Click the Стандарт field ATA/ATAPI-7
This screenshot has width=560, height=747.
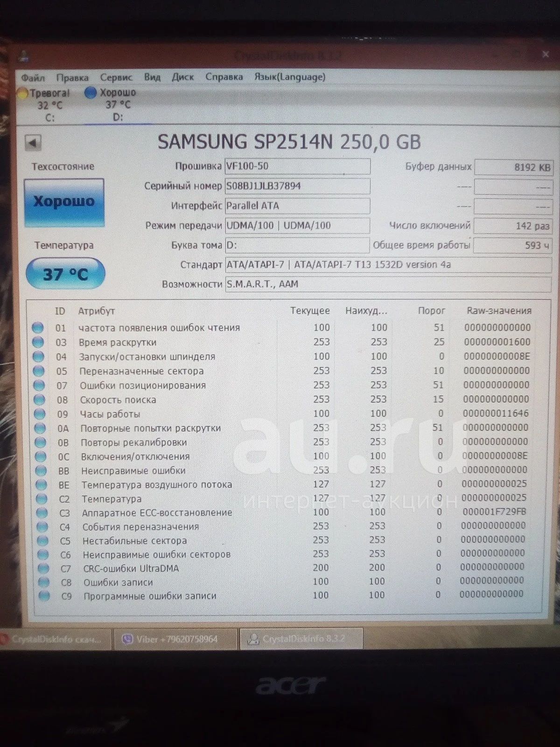(388, 265)
